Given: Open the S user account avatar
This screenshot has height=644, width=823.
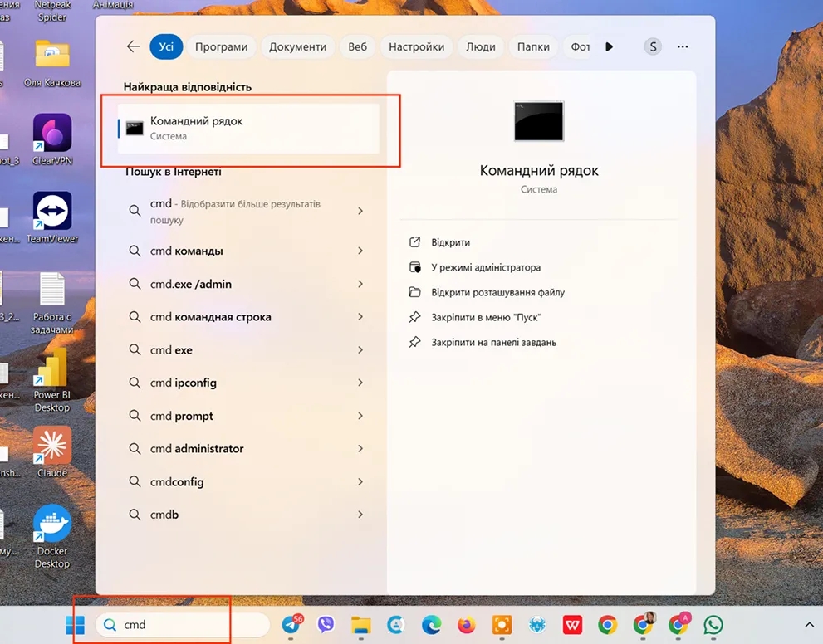Looking at the screenshot, I should coord(653,46).
